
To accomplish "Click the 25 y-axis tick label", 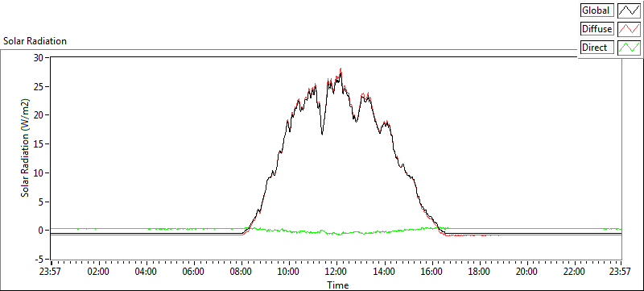I will tap(39, 86).
